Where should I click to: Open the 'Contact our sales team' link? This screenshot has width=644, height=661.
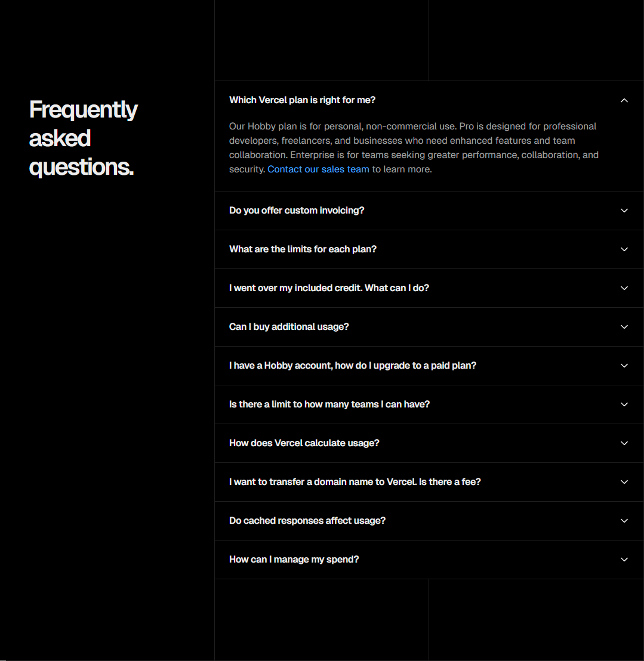pyautogui.click(x=318, y=169)
